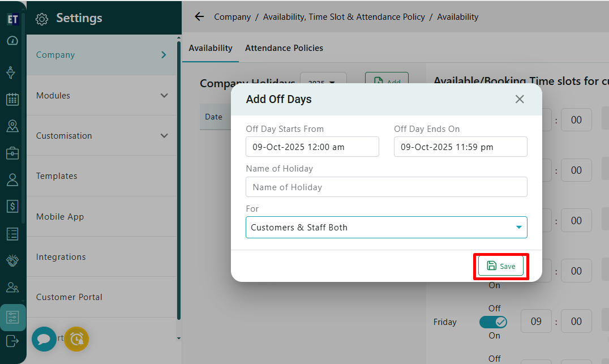The height and width of the screenshot is (364, 609).
Task: Open the blue chat bubble widget
Action: pyautogui.click(x=44, y=339)
